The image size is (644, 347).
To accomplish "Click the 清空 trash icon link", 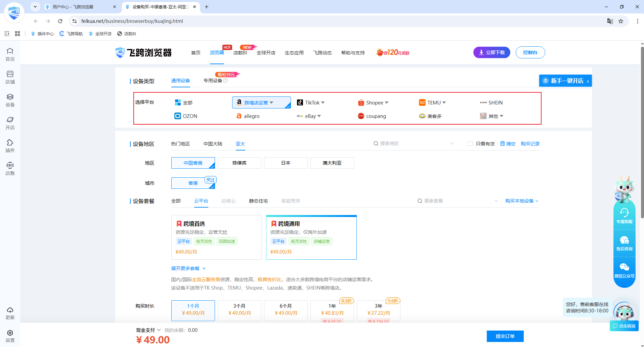I will [x=508, y=144].
